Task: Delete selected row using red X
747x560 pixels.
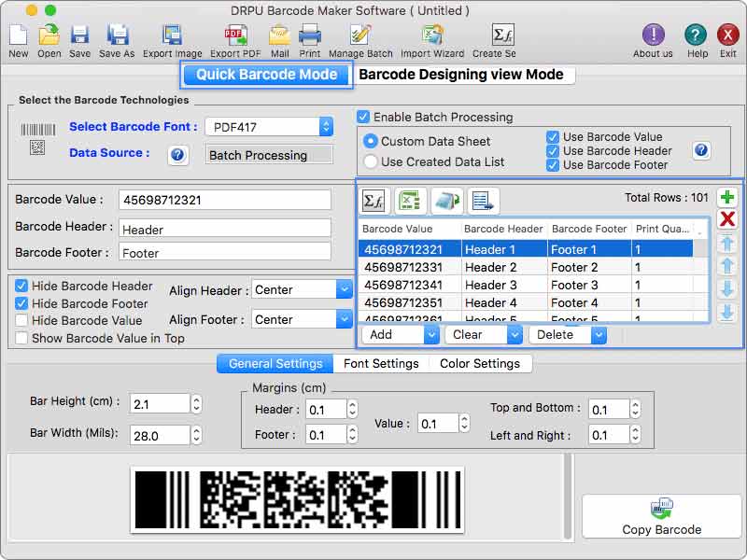Action: pyautogui.click(x=727, y=219)
